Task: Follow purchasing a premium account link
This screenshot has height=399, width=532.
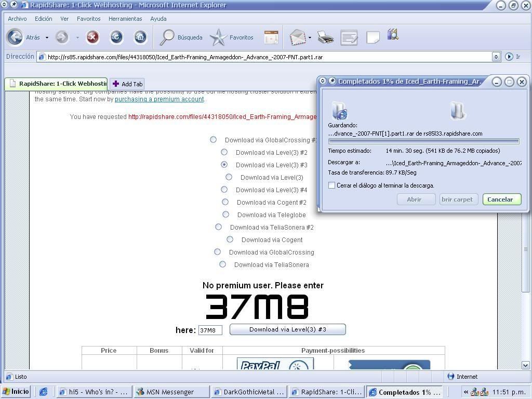Action: point(159,99)
